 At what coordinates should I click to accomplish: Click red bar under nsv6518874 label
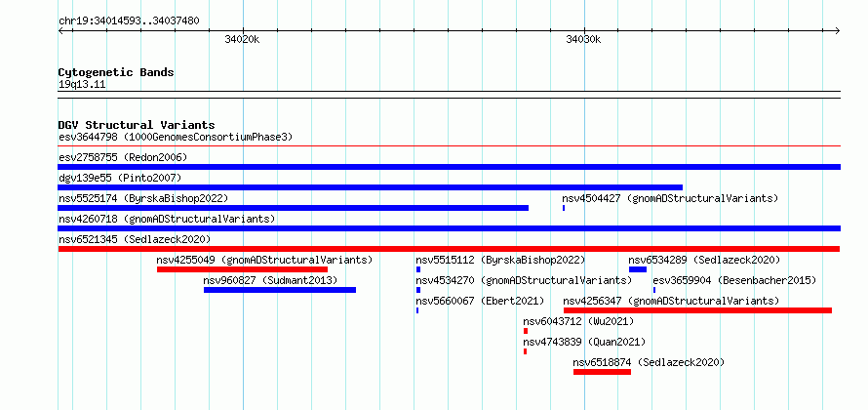pos(603,372)
